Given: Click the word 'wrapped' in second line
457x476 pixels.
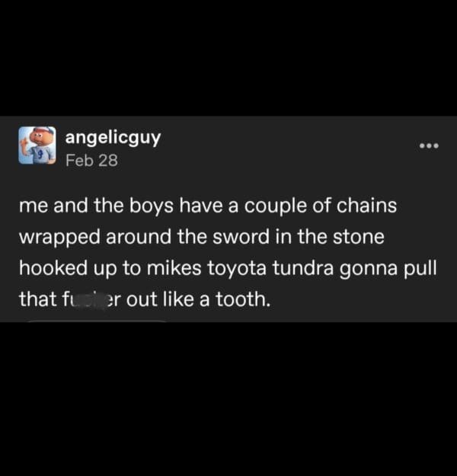Looking at the screenshot, I should click(x=60, y=238).
